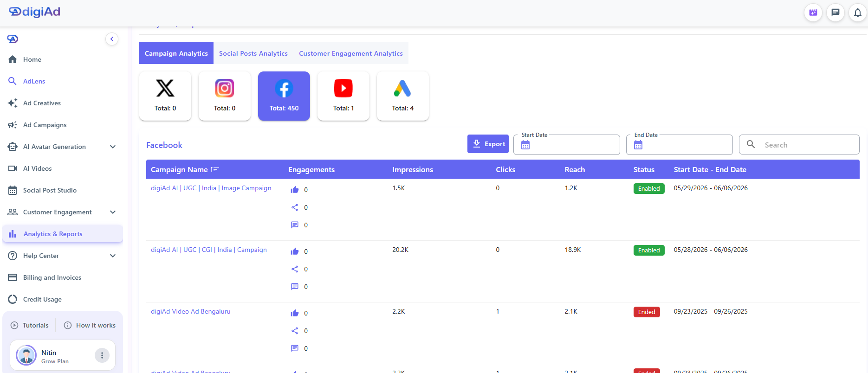Click shares icon for Video Ad Bengaluru row
The width and height of the screenshot is (868, 373).
point(295,331)
